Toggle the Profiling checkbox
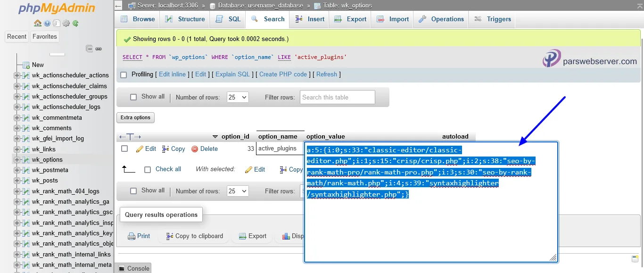Image resolution: width=644 pixels, height=273 pixels. pos(124,74)
